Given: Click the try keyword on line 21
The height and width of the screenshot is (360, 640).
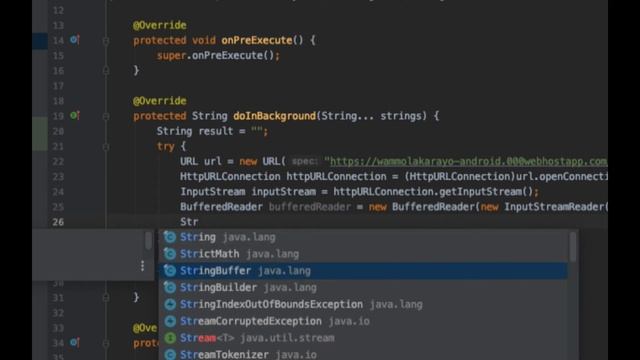Looking at the screenshot, I should tap(165, 146).
